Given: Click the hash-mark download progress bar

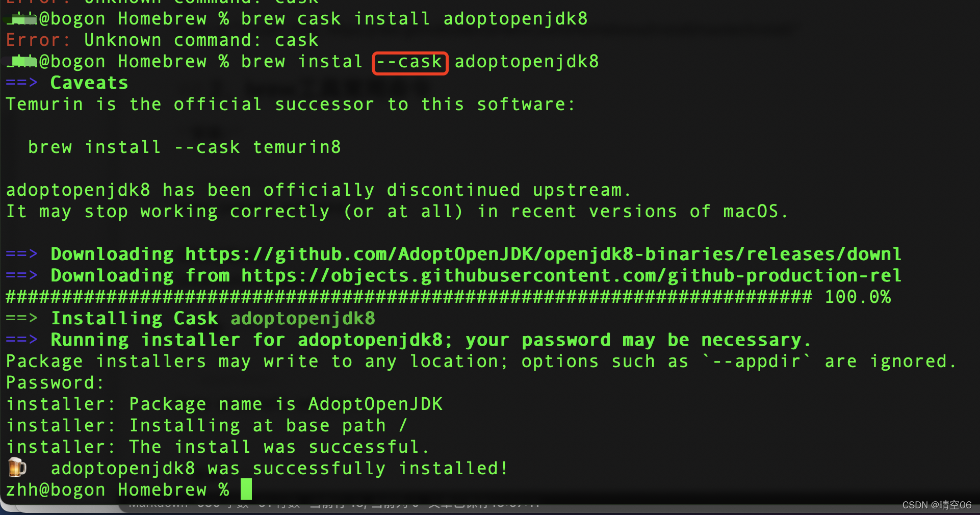Looking at the screenshot, I should 408,297.
